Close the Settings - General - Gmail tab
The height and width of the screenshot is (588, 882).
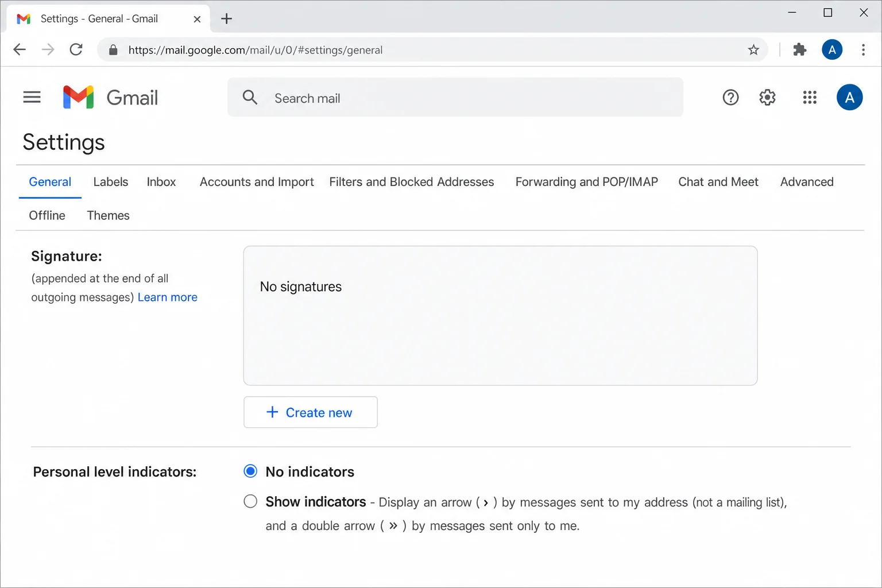pyautogui.click(x=197, y=19)
